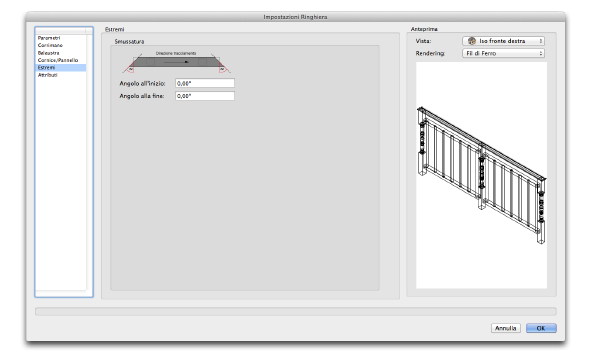593x360 pixels.
Task: Click the red end-angle marker in the diagram
Action: [x=222, y=68]
